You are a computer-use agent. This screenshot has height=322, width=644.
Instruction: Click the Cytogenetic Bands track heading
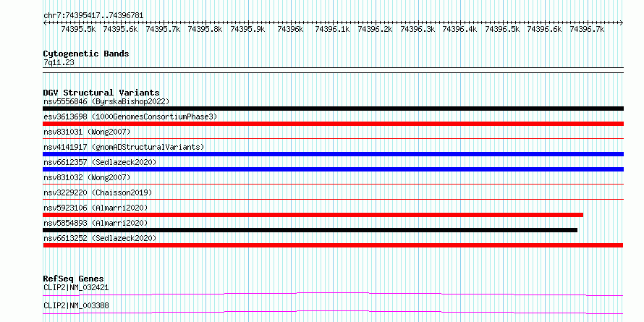click(86, 54)
